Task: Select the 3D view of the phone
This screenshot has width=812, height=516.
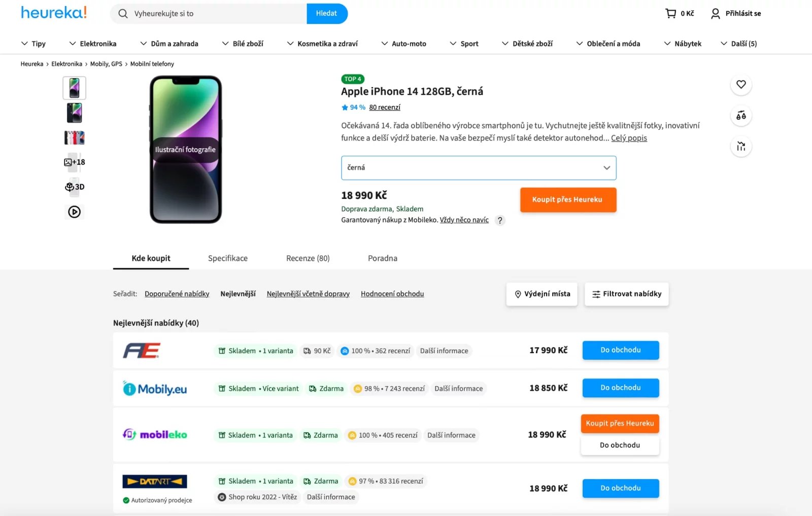Action: (x=74, y=187)
